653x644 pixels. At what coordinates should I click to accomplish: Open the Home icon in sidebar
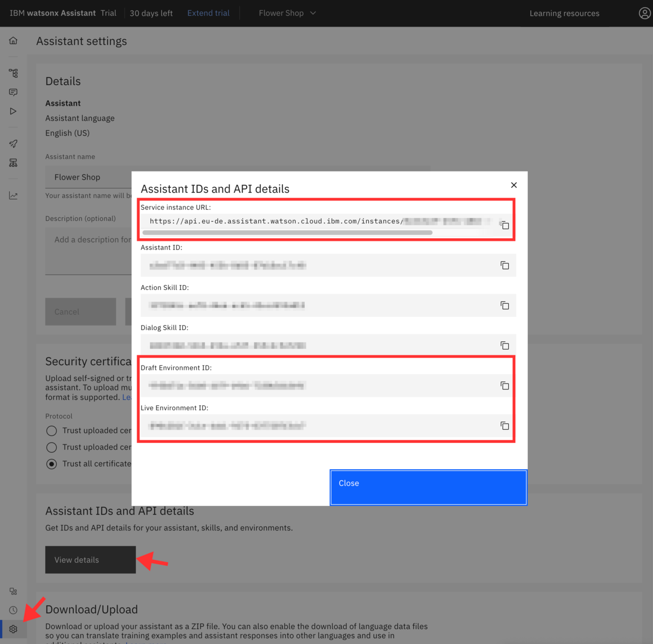[13, 40]
